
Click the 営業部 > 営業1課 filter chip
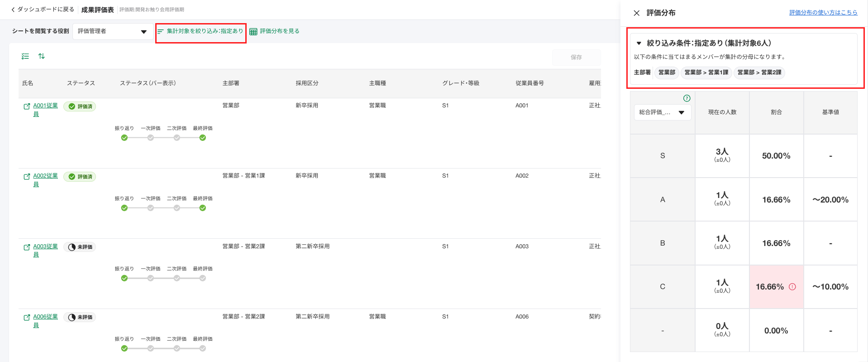706,72
